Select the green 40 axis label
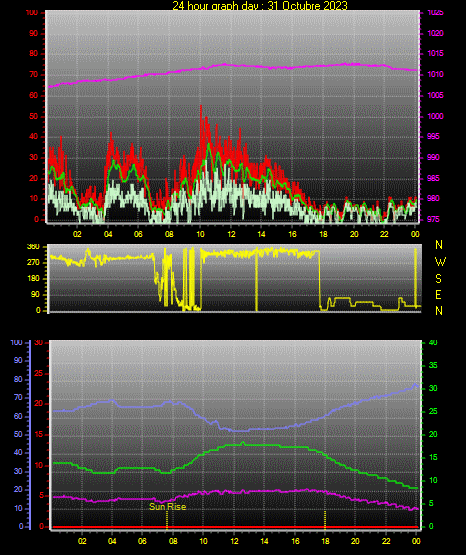466x555 pixels. pos(433,343)
